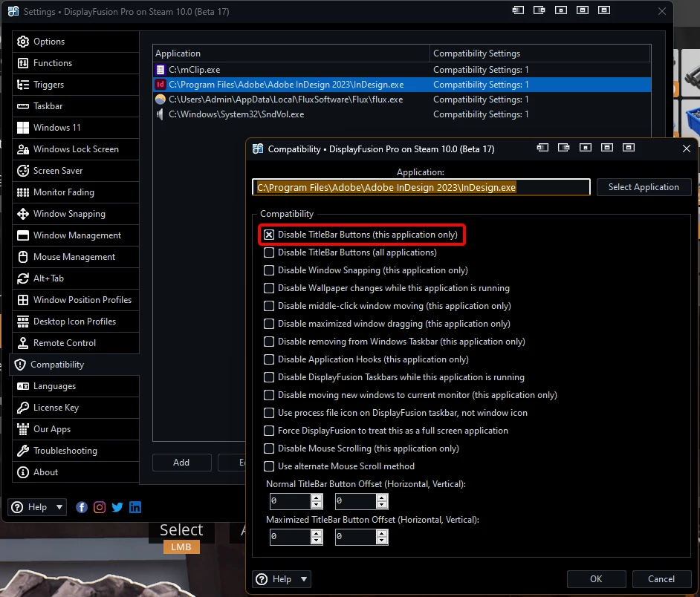Click the Screen Saver smiley icon
This screenshot has width=700, height=597.
(x=23, y=171)
